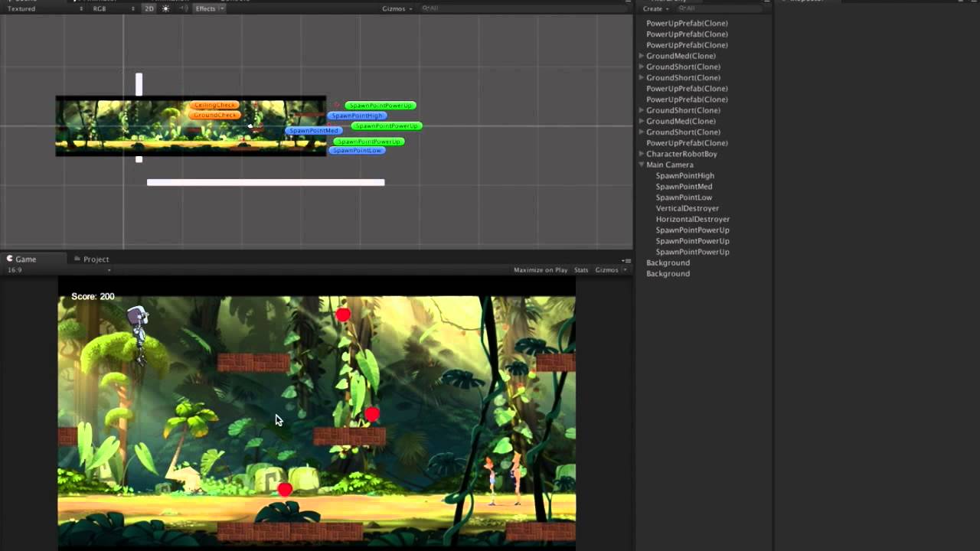Collapse the Main Camera tree node

642,165
